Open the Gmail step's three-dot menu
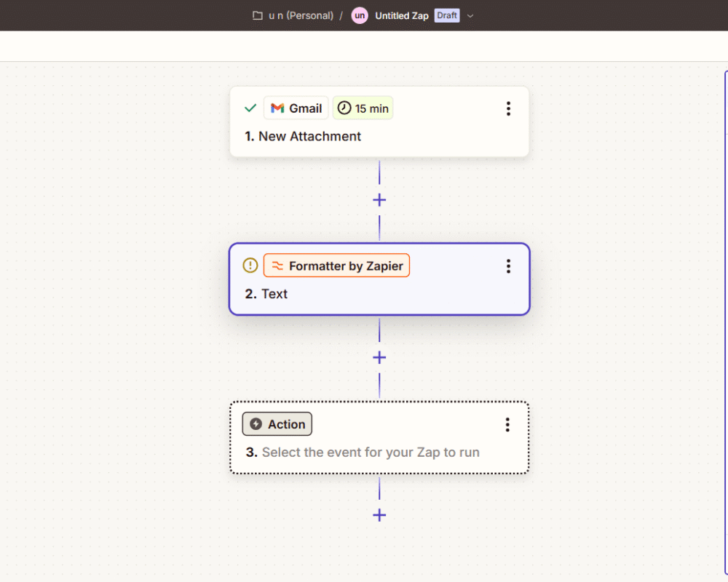The height and width of the screenshot is (582, 728). pos(508,108)
